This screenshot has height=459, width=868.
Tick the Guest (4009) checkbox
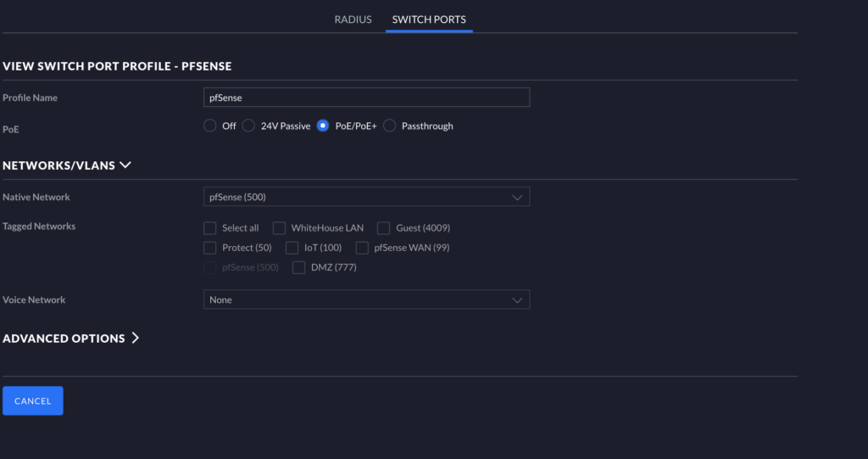383,228
